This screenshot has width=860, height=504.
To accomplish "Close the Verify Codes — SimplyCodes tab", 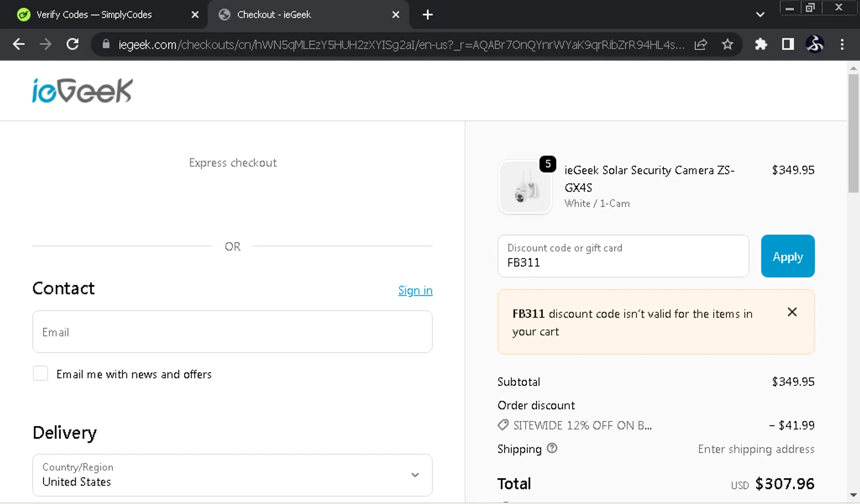I will [x=195, y=15].
